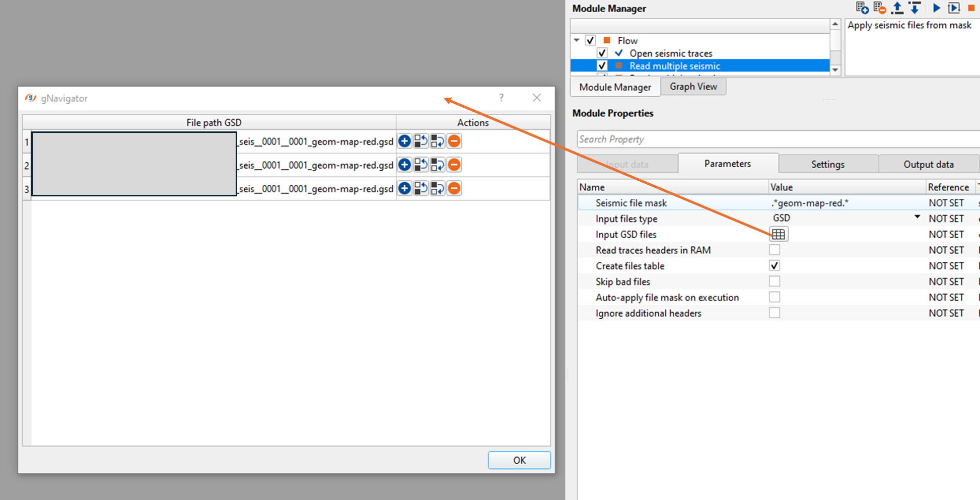Screen dimensions: 980x500
Task: Add a module in Module Manager toolbar
Action: 862,8
